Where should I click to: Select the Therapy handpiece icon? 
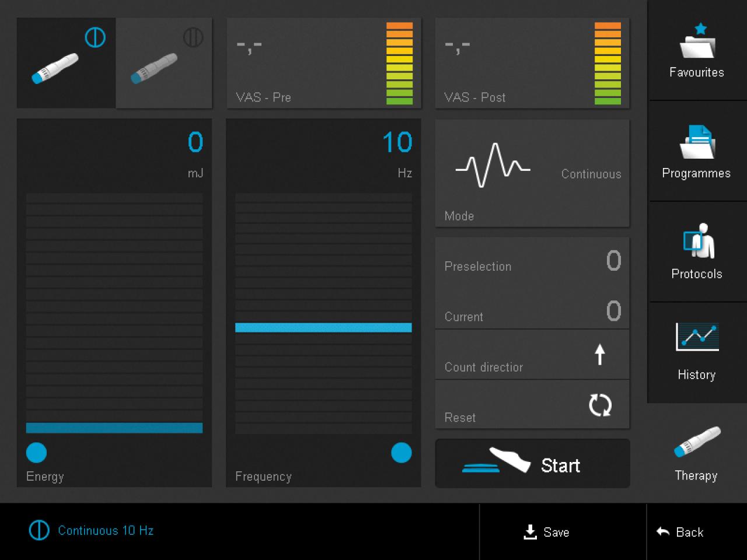pos(697,442)
